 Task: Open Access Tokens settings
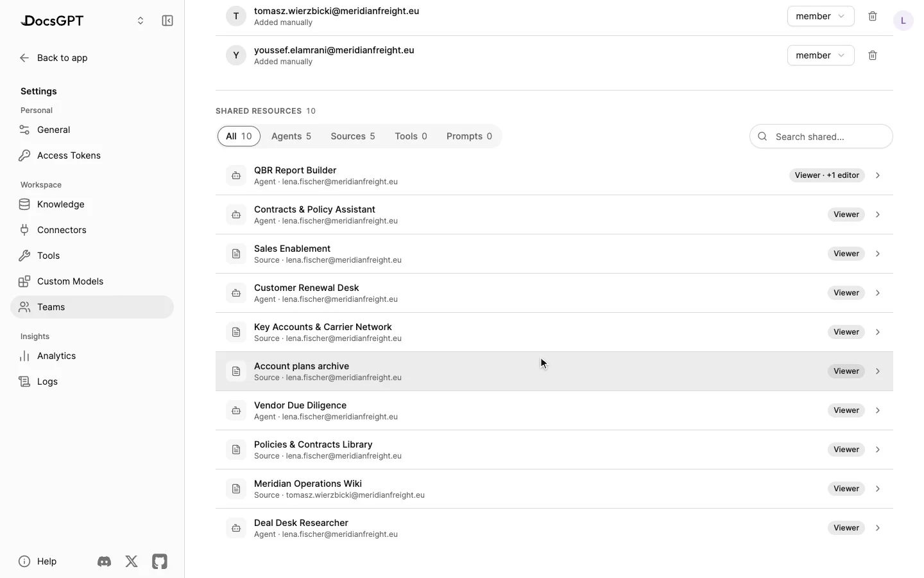(92, 155)
